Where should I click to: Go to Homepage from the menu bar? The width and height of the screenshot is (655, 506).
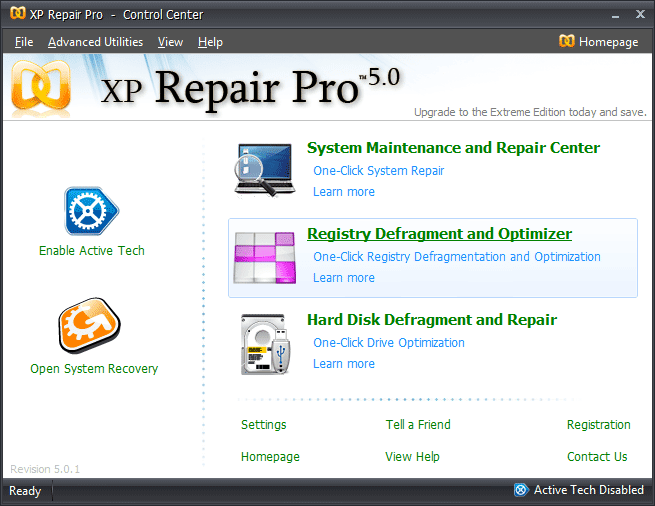(608, 42)
